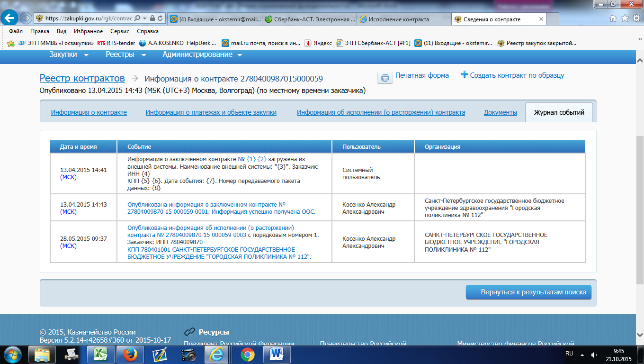Select the Журнал событий tab
The height and width of the screenshot is (364, 644).
559,112
